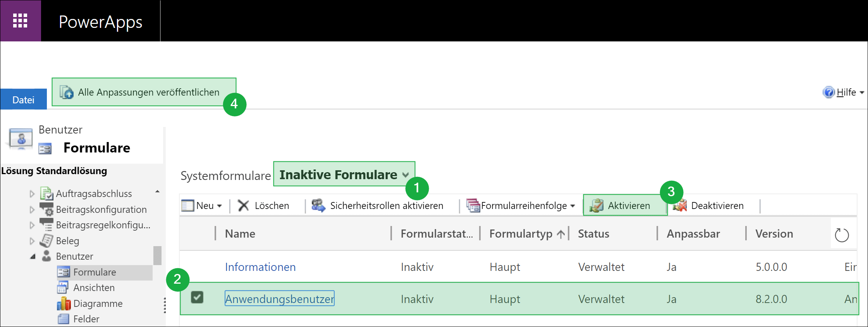The width and height of the screenshot is (868, 327).
Task: Open the Informationen form link
Action: 260,267
